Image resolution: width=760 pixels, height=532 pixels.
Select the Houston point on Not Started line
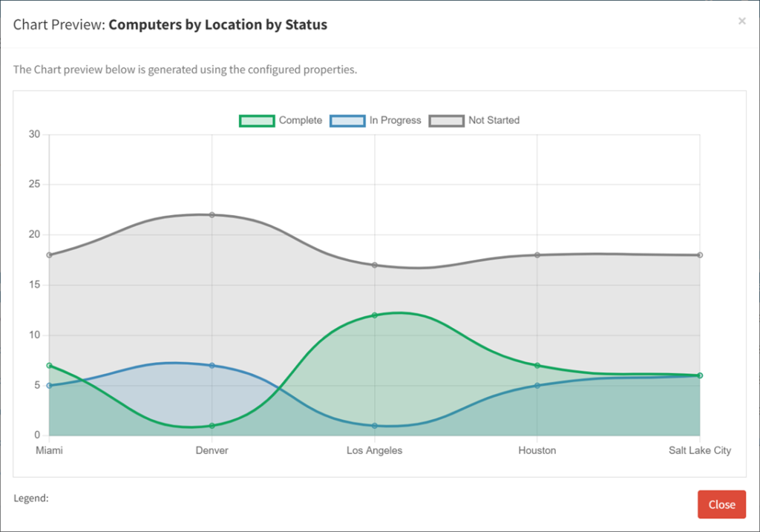(x=537, y=255)
